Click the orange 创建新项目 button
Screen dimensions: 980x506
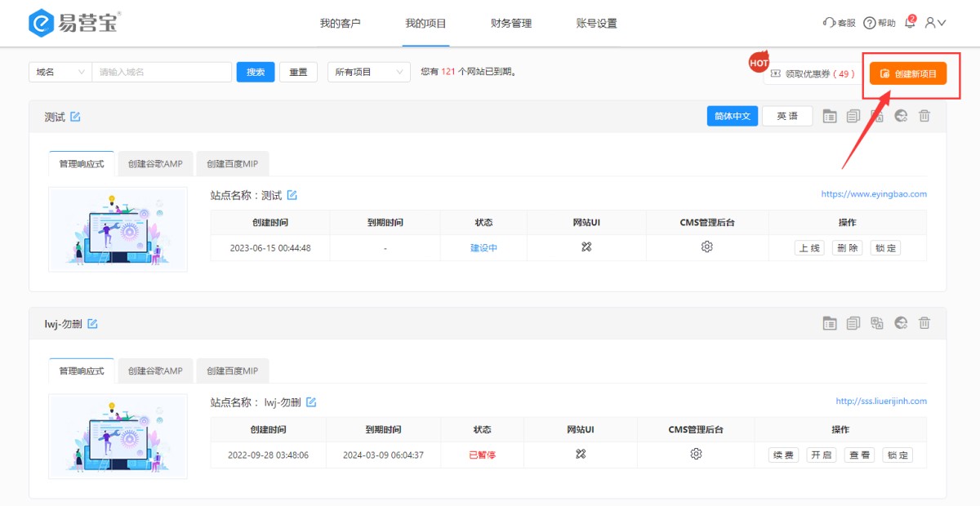coord(909,73)
